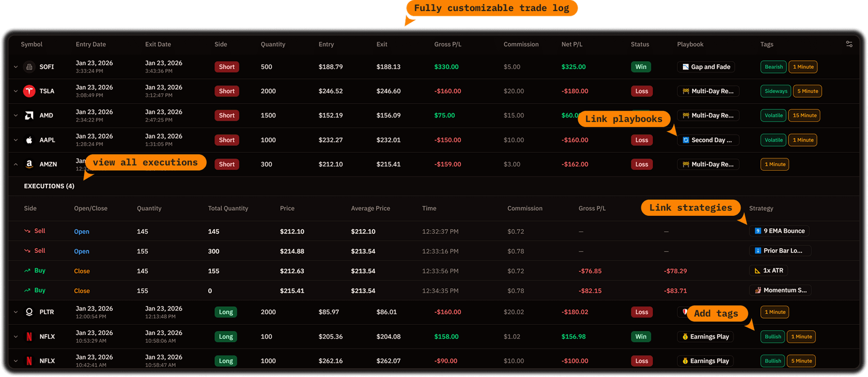Sort by the Symbol column header
The image size is (868, 377).
pyautogui.click(x=31, y=44)
